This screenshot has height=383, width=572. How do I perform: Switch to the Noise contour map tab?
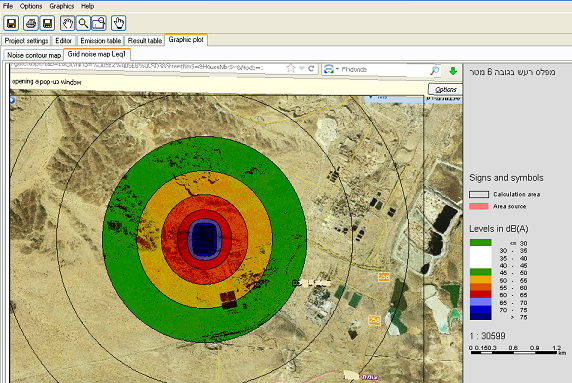coord(34,55)
